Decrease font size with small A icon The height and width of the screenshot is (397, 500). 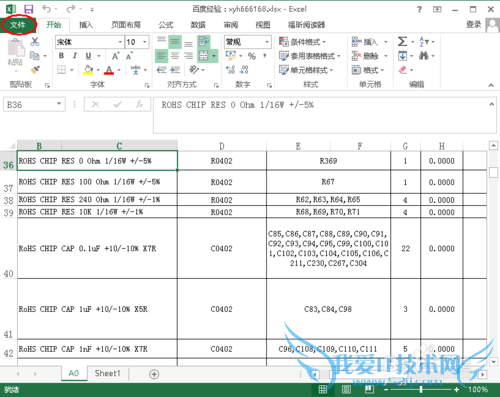click(129, 56)
